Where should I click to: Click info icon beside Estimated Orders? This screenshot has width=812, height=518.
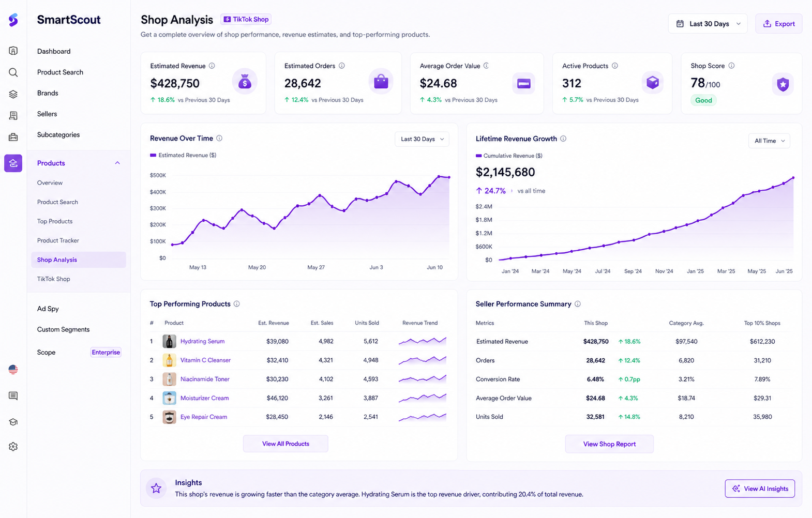click(342, 66)
